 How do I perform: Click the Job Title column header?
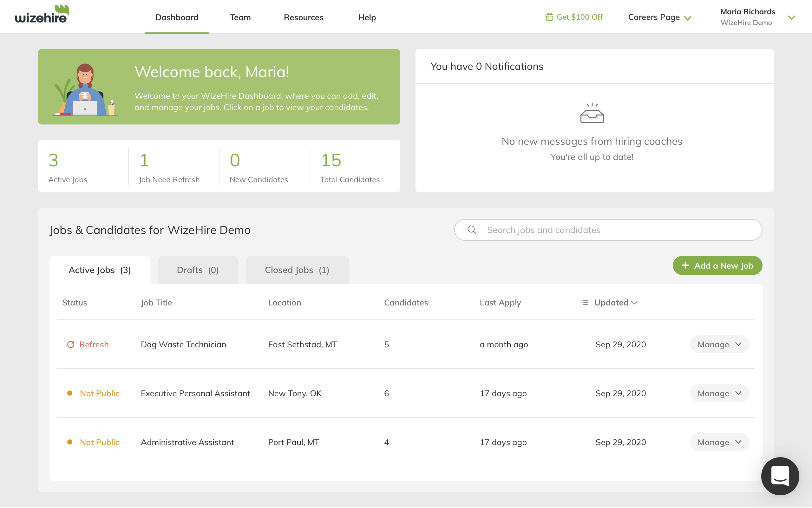point(156,303)
